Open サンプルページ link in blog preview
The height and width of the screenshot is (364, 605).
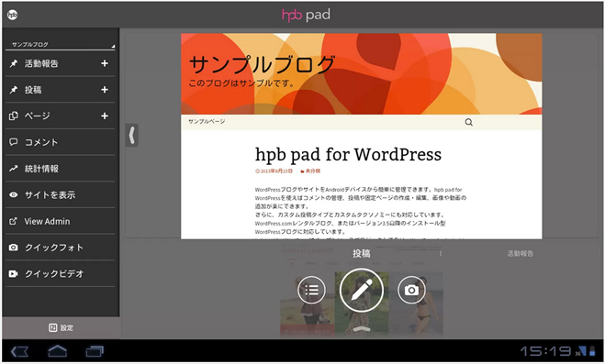point(207,122)
